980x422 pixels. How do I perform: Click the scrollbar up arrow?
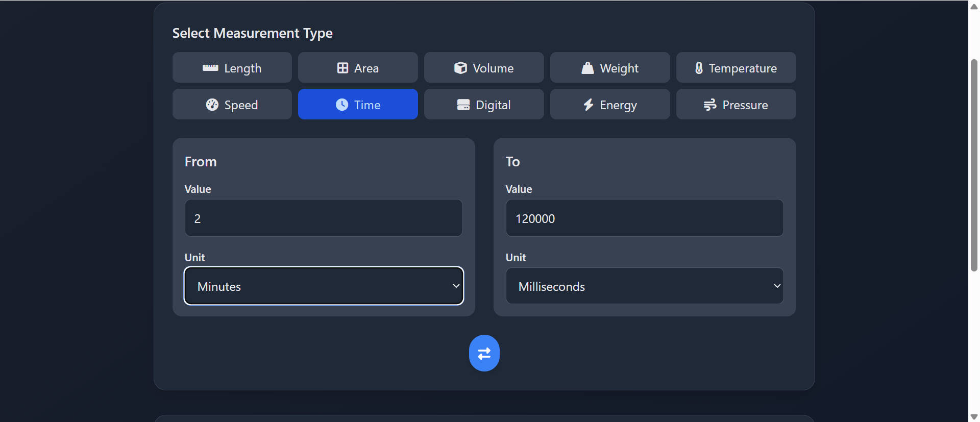974,6
